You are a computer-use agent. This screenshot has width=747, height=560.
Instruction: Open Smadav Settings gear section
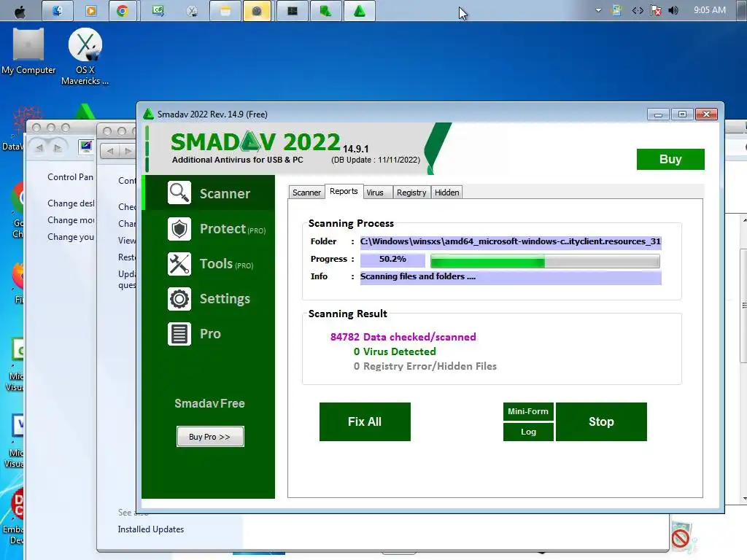pyautogui.click(x=209, y=299)
